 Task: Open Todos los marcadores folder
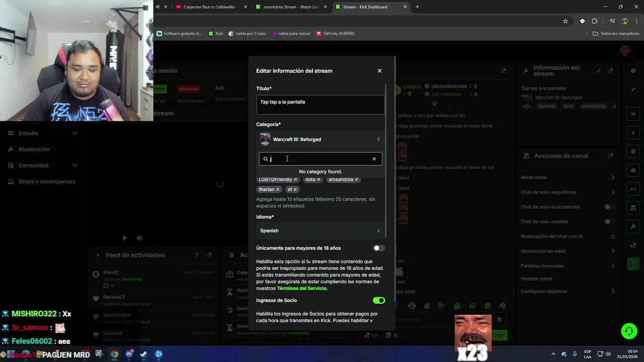tap(616, 34)
